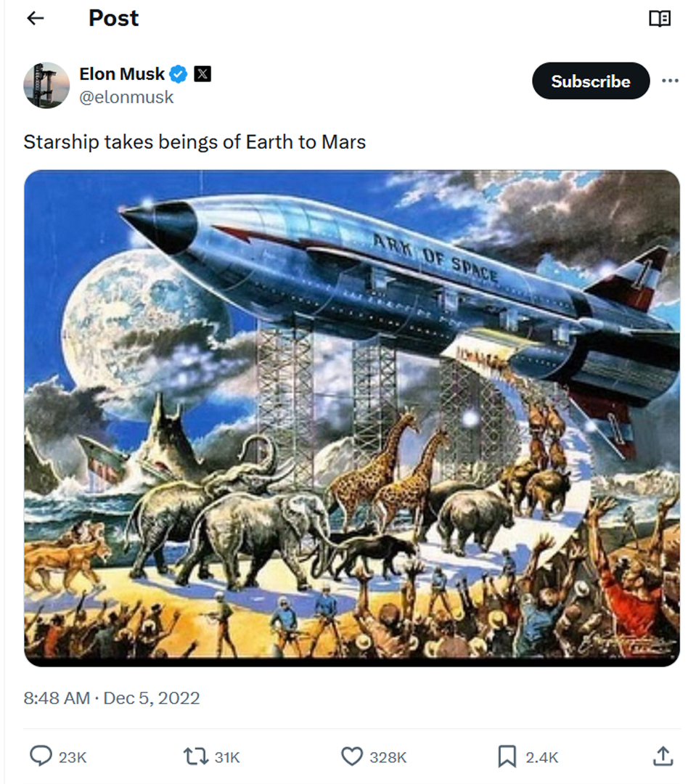Click the 328K likes count
The height and width of the screenshot is (784, 696).
(x=388, y=757)
